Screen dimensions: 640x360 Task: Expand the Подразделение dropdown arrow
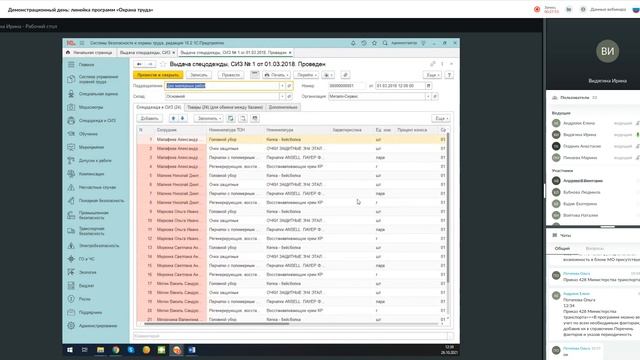(282, 86)
